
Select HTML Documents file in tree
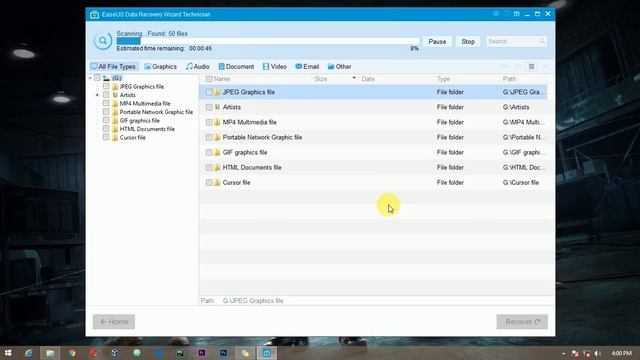tap(147, 129)
